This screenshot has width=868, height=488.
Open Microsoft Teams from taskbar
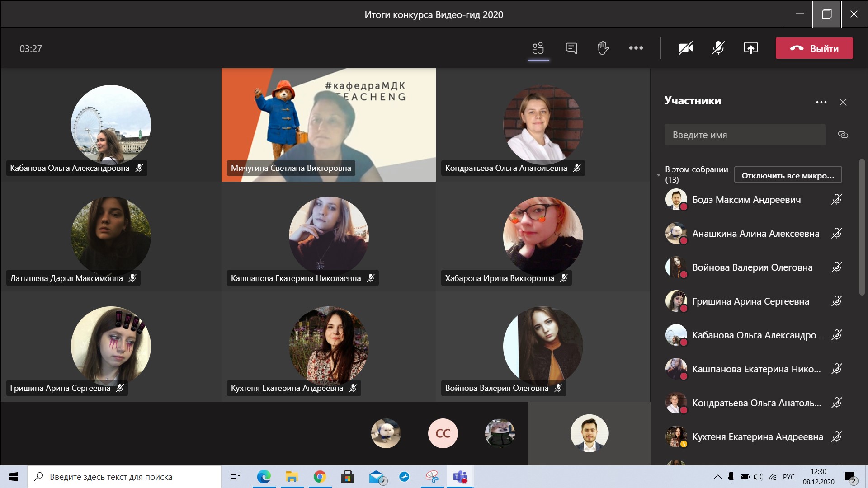[460, 477]
